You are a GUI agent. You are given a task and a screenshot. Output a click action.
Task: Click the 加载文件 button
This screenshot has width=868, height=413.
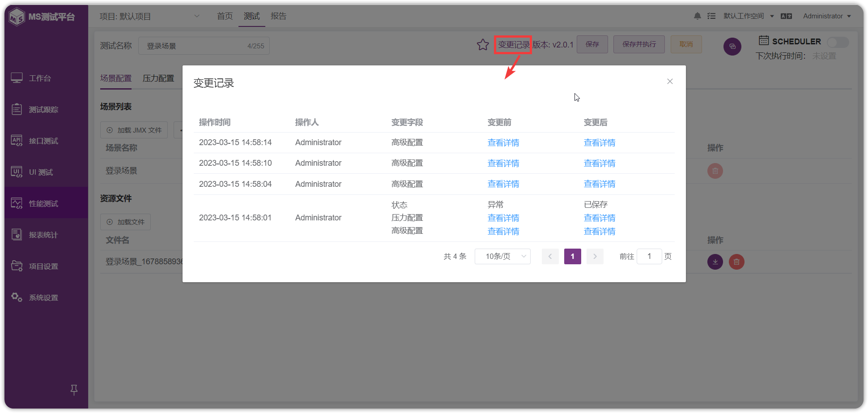pyautogui.click(x=125, y=222)
